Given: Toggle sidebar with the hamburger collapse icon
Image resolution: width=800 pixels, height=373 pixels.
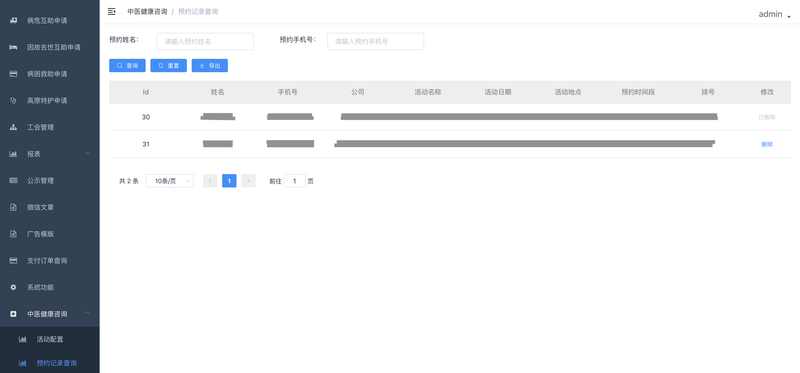Looking at the screenshot, I should [111, 11].
